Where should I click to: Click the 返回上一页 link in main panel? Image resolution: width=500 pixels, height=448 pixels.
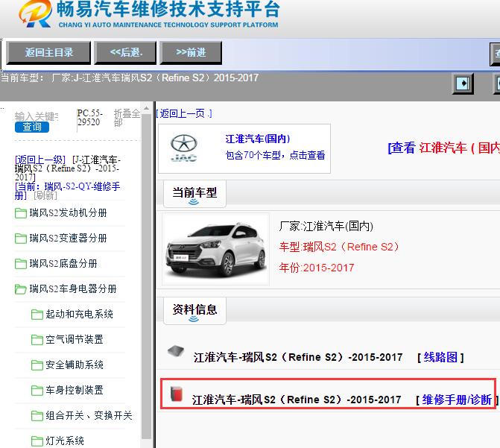(184, 113)
